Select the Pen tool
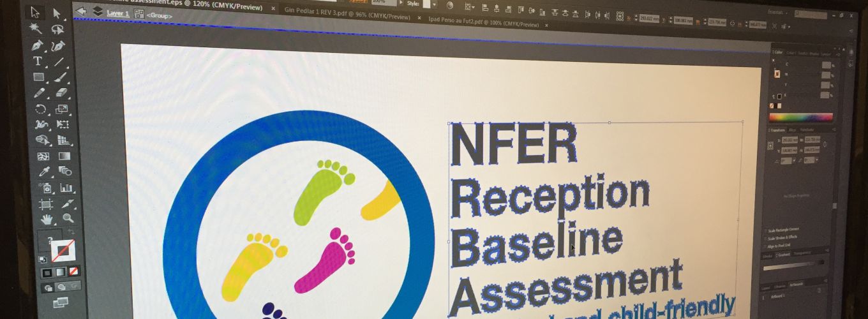The width and height of the screenshot is (868, 319). [37, 45]
